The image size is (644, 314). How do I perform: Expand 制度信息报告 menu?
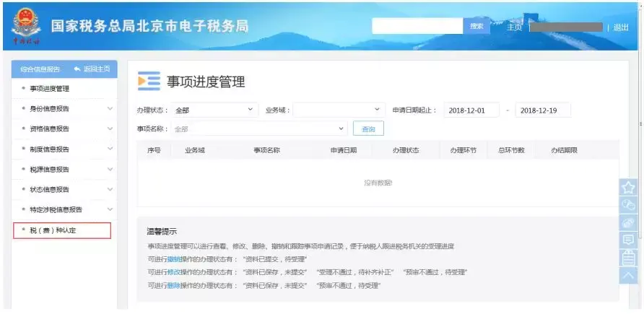pyautogui.click(x=64, y=149)
